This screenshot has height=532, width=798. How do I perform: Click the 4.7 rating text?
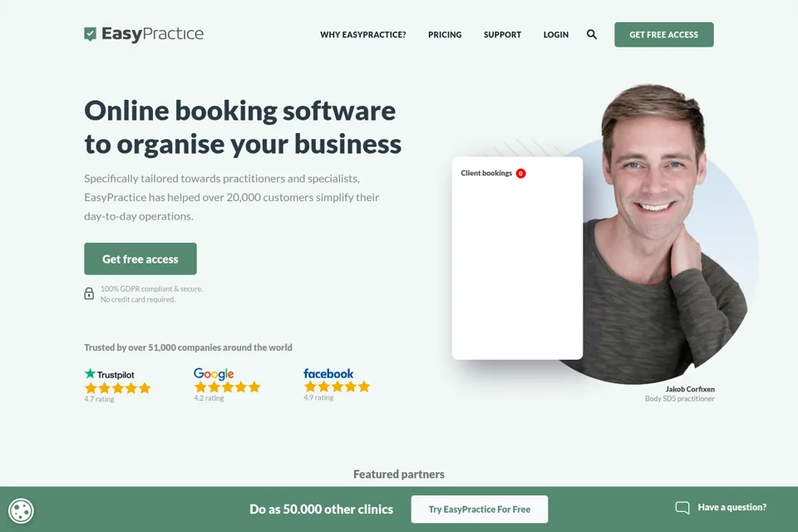(99, 399)
